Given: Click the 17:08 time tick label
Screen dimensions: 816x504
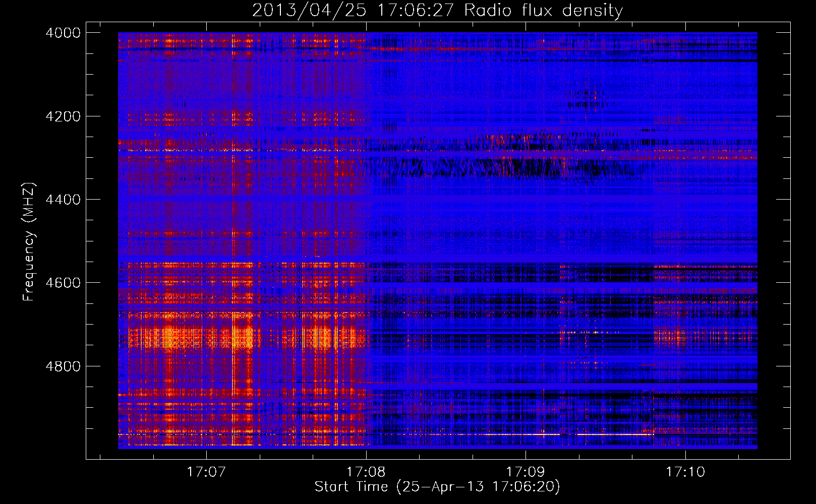Looking at the screenshot, I should [366, 472].
